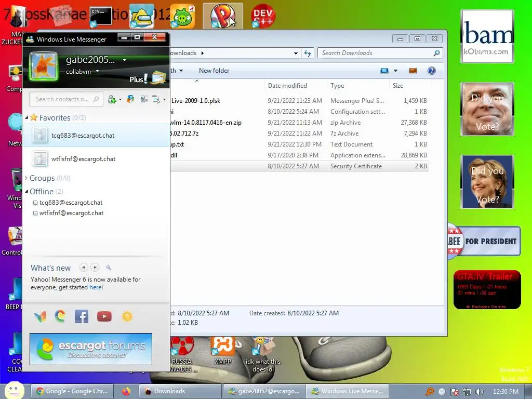Select tcg683@escargot.chat in Favorites

coord(96,136)
